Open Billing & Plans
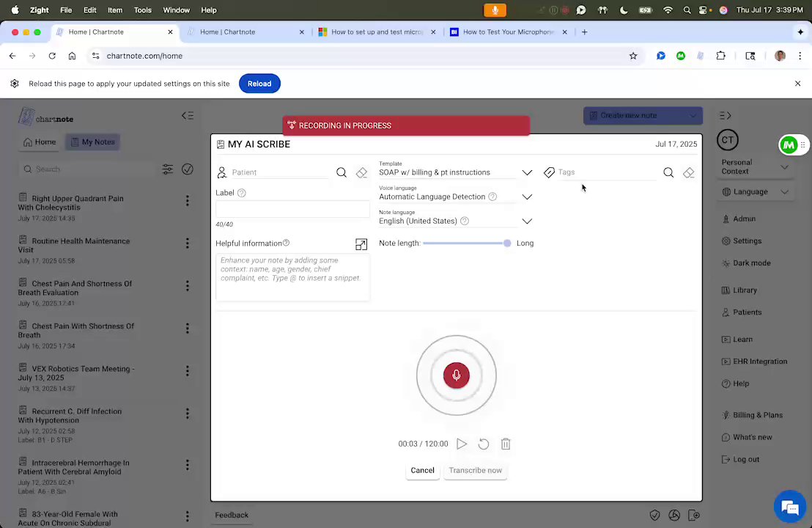 pyautogui.click(x=752, y=415)
